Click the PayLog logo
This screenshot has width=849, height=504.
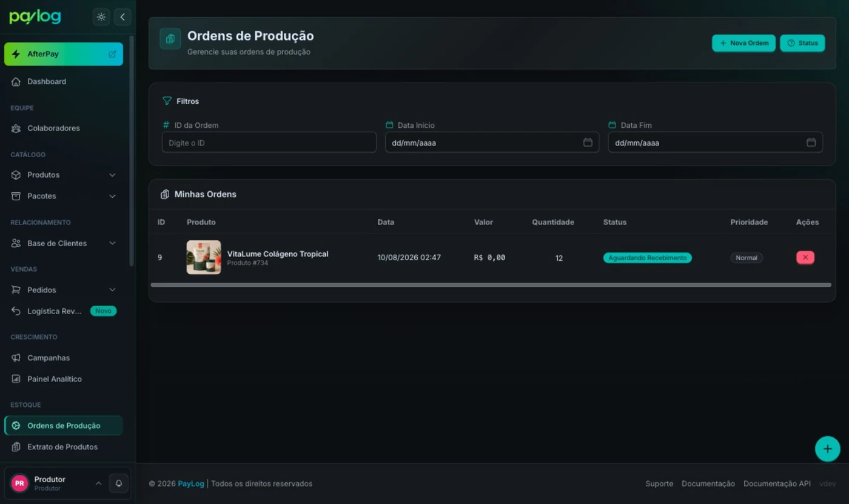(35, 17)
